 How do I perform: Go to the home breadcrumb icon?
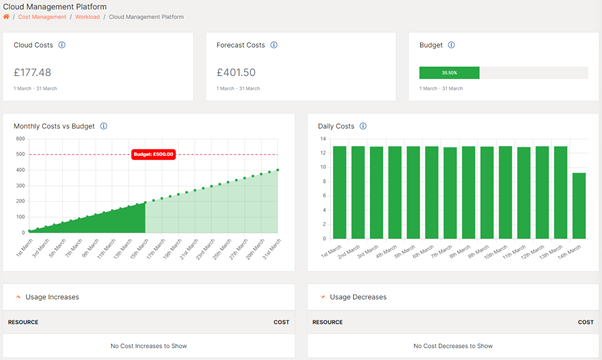click(x=6, y=17)
